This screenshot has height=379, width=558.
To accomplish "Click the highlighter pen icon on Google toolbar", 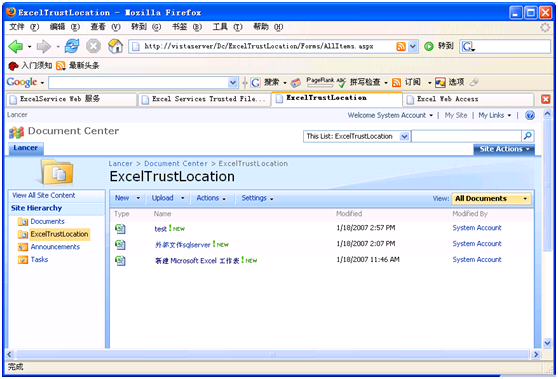I will point(474,83).
